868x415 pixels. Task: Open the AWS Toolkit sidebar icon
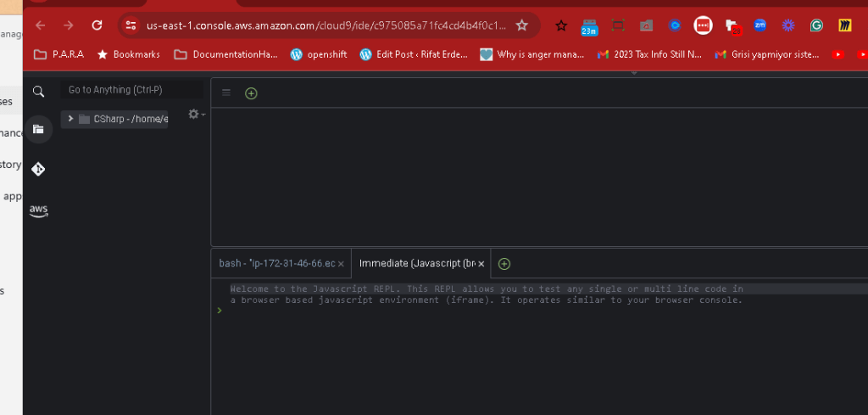[39, 210]
